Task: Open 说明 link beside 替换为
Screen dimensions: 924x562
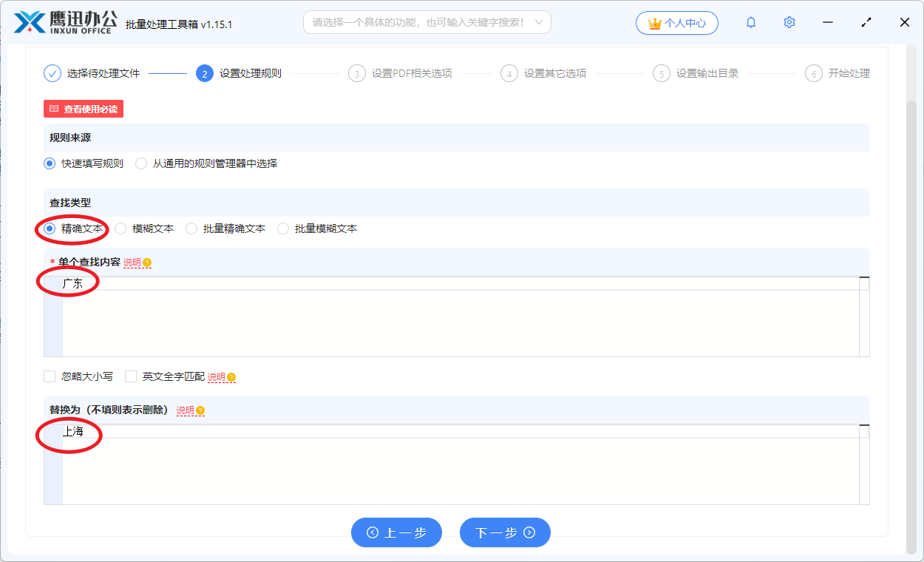Action: pos(185,410)
